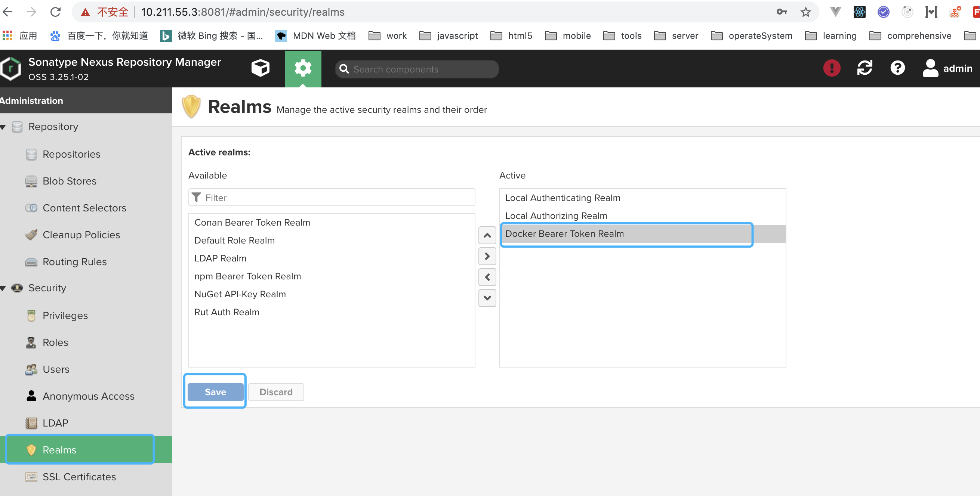This screenshot has height=496, width=980.
Task: Select Realms in the sidebar
Action: tap(86, 450)
